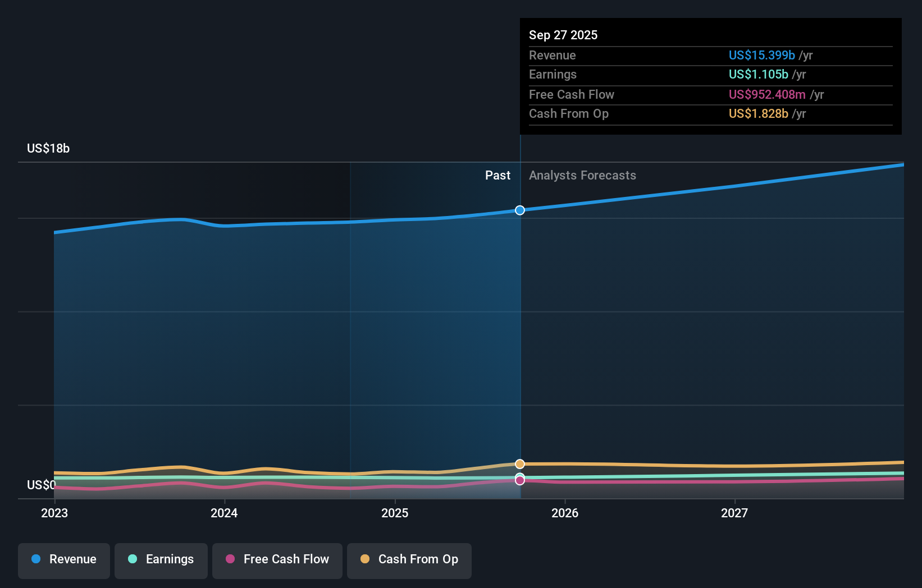Select the Analysts Forecasts section

(582, 175)
